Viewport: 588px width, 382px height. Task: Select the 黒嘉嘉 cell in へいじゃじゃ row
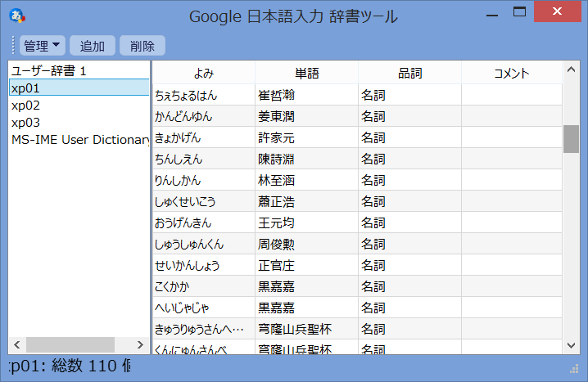pyautogui.click(x=307, y=308)
